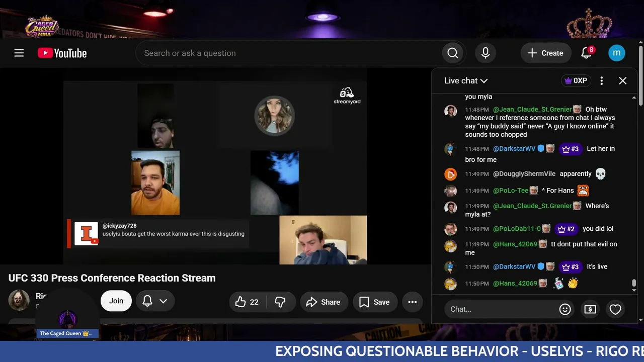Viewport: 644px width, 362px height.
Task: Close the live chat panel
Action: pos(623,80)
